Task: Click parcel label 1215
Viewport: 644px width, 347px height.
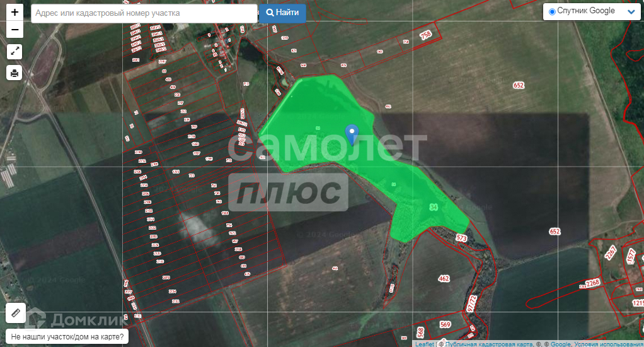Action: 638,303
